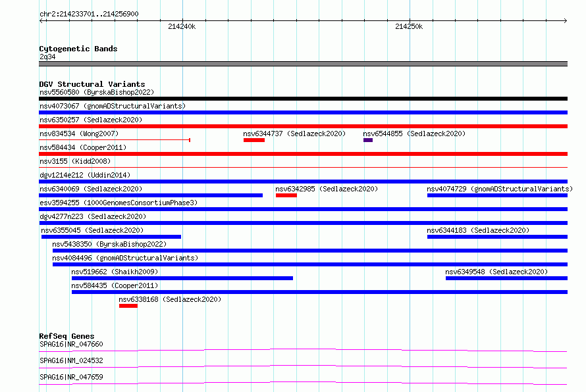This screenshot has height=392, width=586.
Task: Open the dgv4277n223 (Sedlazeck2020) label
Action: coord(93,216)
